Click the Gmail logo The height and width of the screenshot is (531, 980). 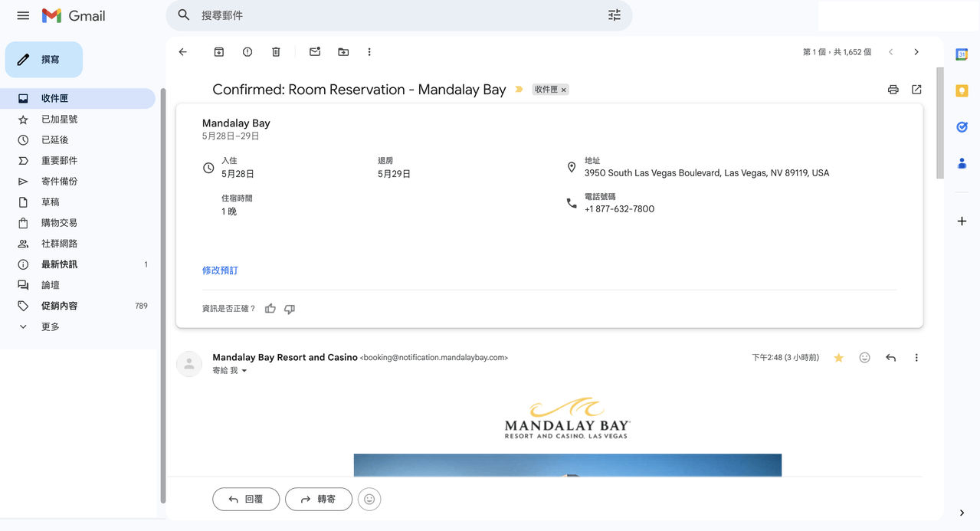click(x=74, y=15)
